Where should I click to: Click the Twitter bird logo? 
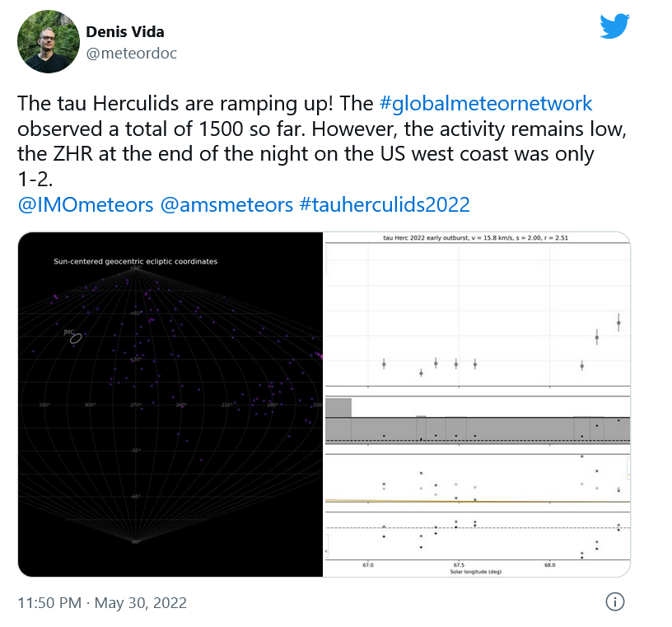tap(614, 26)
